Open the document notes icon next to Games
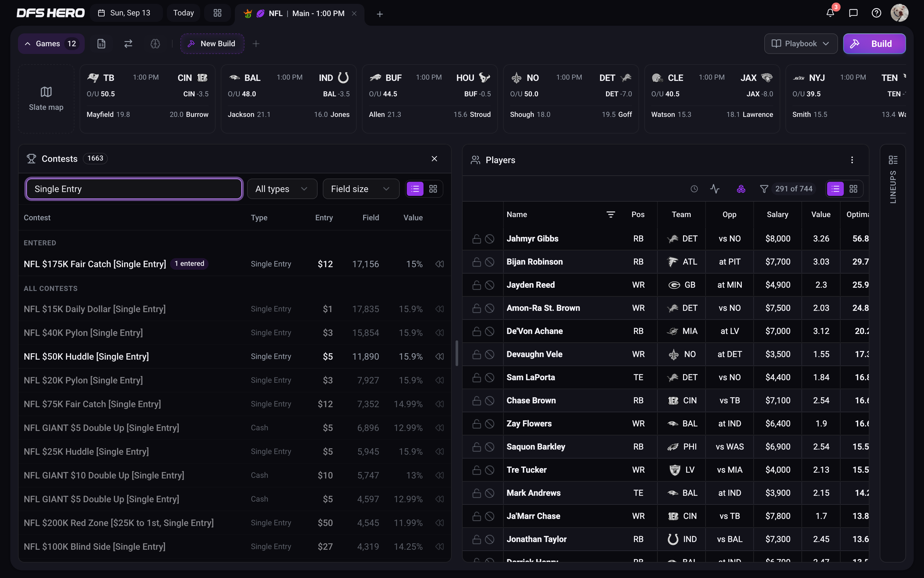 (101, 44)
